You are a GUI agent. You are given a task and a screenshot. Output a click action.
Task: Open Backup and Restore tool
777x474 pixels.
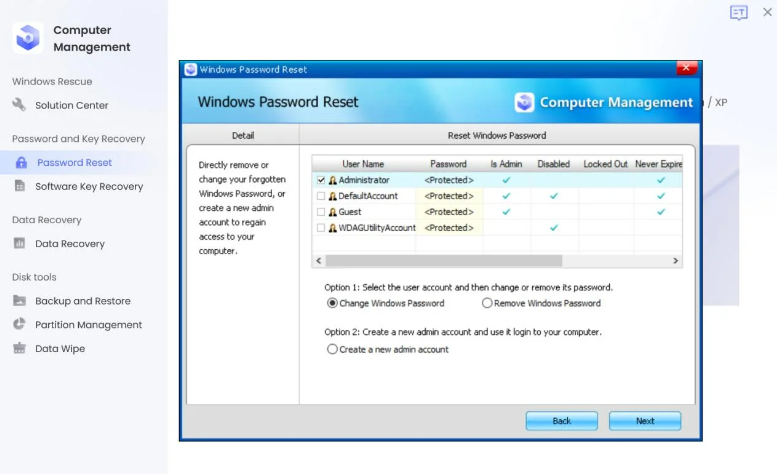point(83,301)
